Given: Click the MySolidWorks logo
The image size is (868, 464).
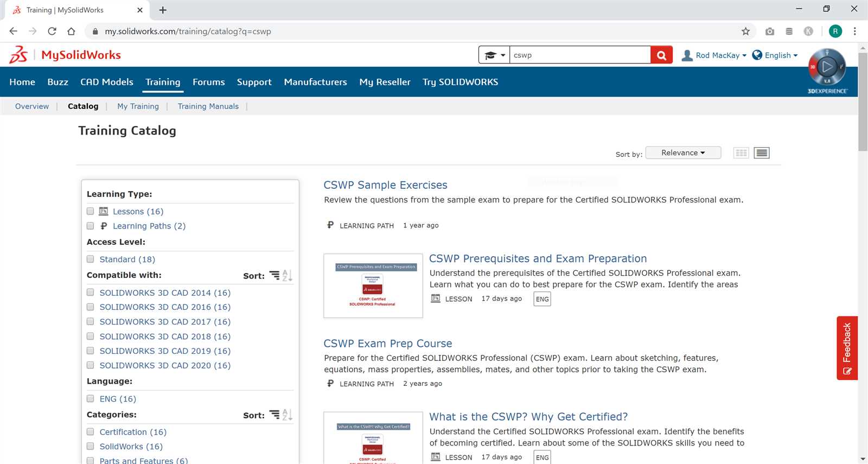Looking at the screenshot, I should click(65, 55).
